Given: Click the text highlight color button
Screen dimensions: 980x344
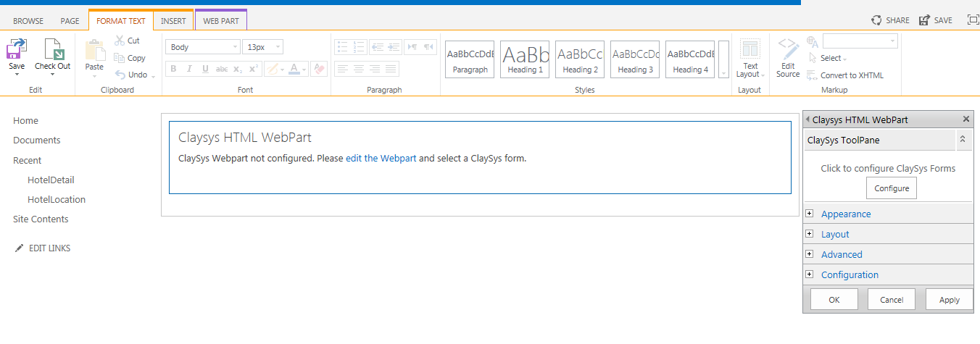Looking at the screenshot, I should pyautogui.click(x=272, y=69).
